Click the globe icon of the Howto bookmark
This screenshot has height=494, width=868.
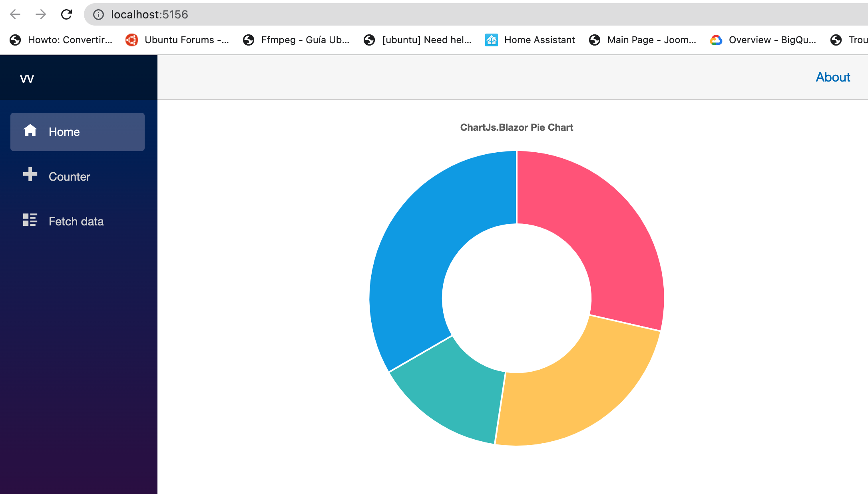pyautogui.click(x=15, y=40)
